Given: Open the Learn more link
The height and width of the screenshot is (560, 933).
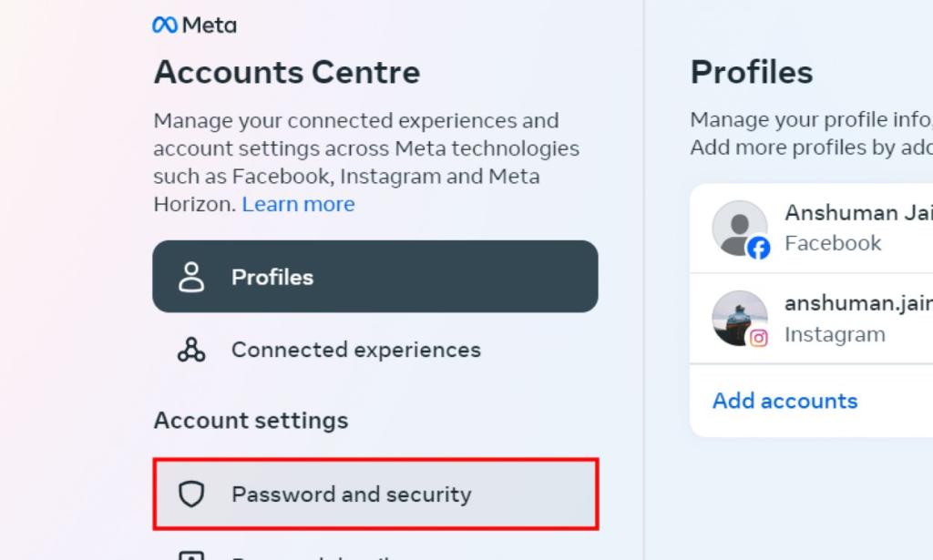Looking at the screenshot, I should coord(298,204).
